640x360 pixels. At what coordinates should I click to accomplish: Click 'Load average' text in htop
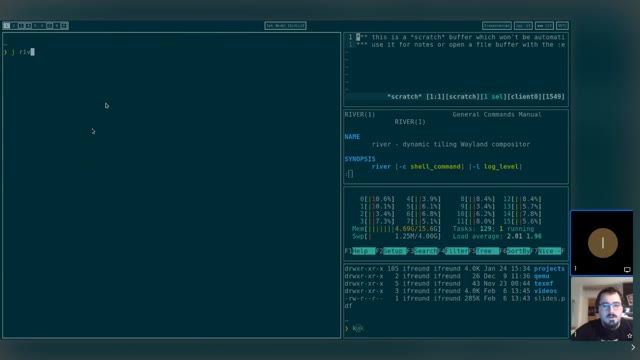point(478,236)
